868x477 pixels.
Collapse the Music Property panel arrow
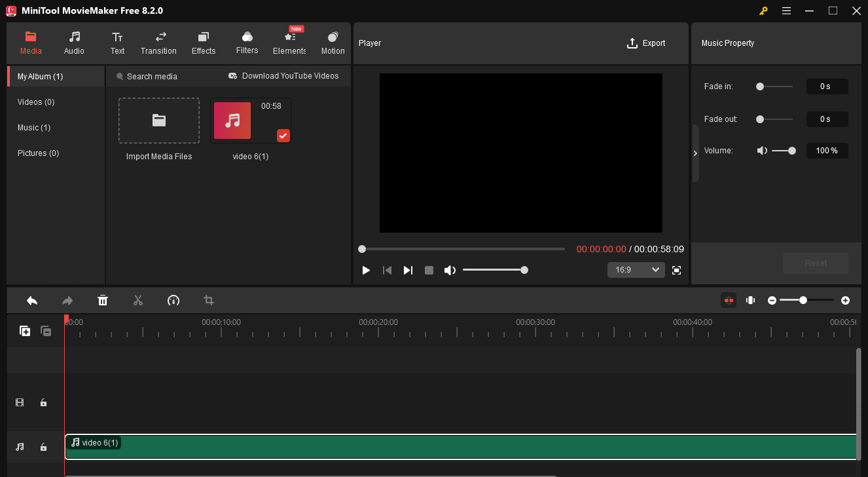tap(695, 153)
